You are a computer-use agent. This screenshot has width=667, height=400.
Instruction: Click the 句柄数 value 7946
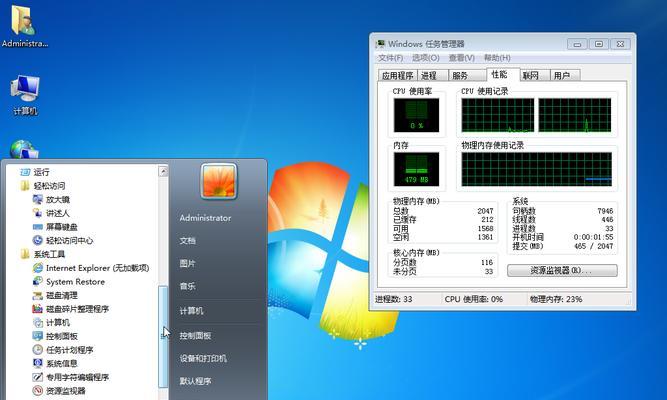(605, 211)
